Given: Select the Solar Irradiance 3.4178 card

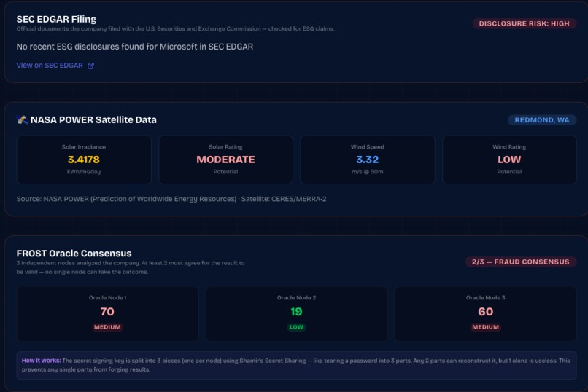Looking at the screenshot, I should pos(84,160).
